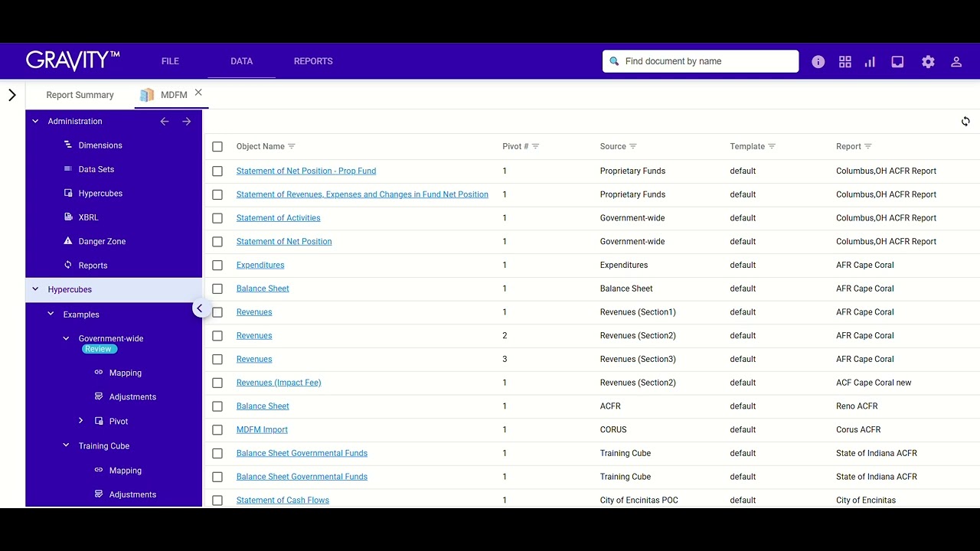Collapse the Training Cube node
980x551 pixels.
pyautogui.click(x=66, y=445)
